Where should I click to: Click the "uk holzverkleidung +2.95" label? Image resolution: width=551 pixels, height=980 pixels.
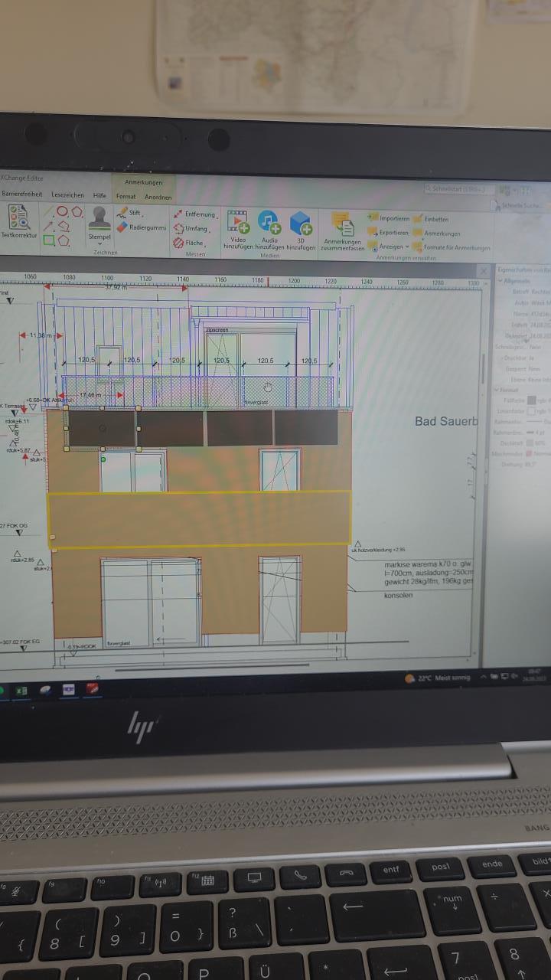click(x=377, y=550)
